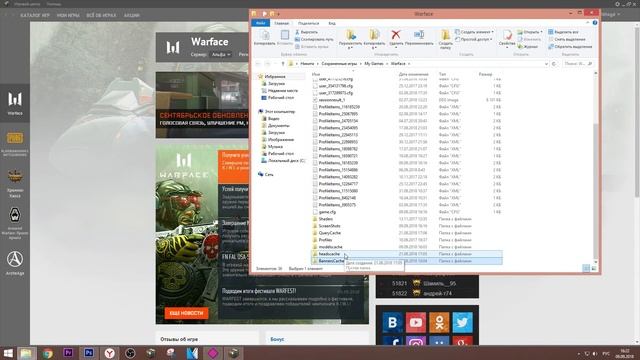Open the File (Файл) ribbon tab
Image resolution: width=640 pixels, height=360 pixels.
pyautogui.click(x=260, y=23)
